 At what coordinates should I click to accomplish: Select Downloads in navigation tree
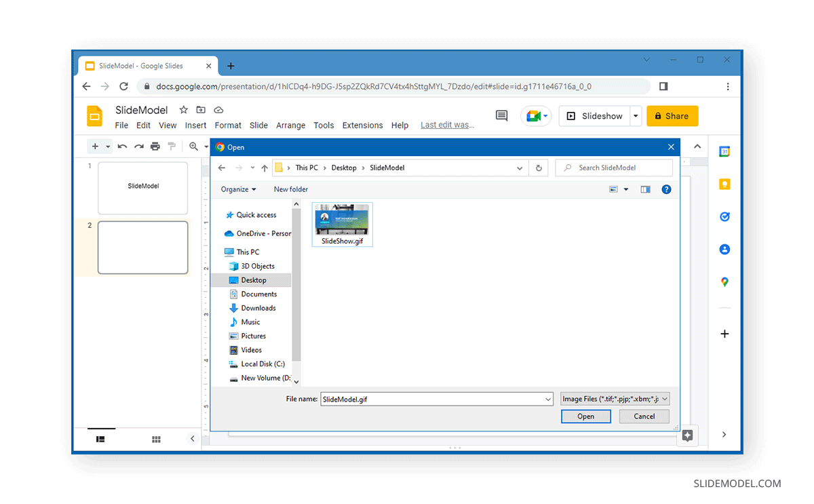pos(258,308)
